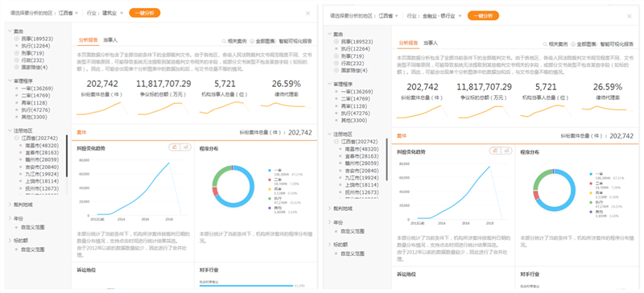Select 抚州市(12673) in 建筑业 panel

coord(42,188)
